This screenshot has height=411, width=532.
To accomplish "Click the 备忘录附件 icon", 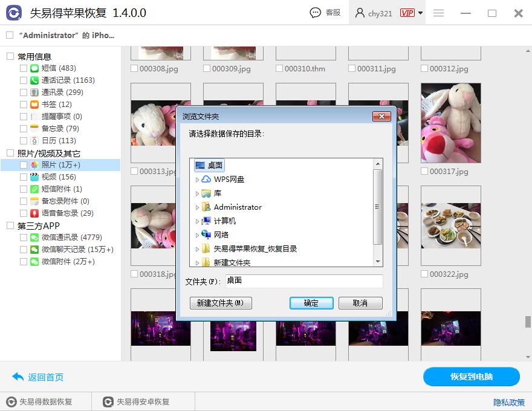I will pyautogui.click(x=34, y=201).
